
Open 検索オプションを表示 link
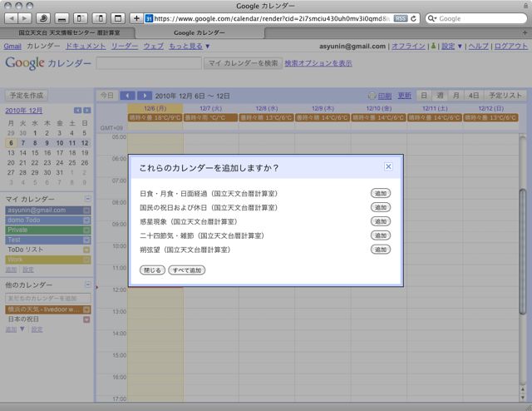[x=318, y=63]
